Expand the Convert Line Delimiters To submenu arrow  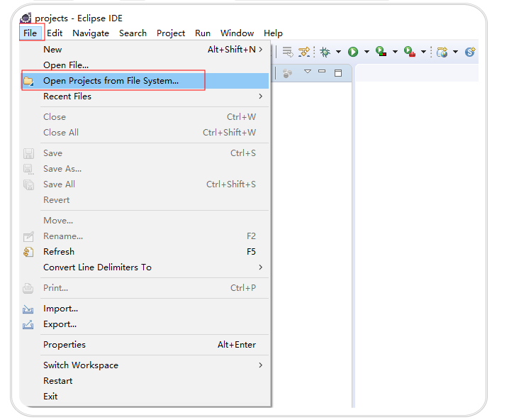click(x=260, y=267)
